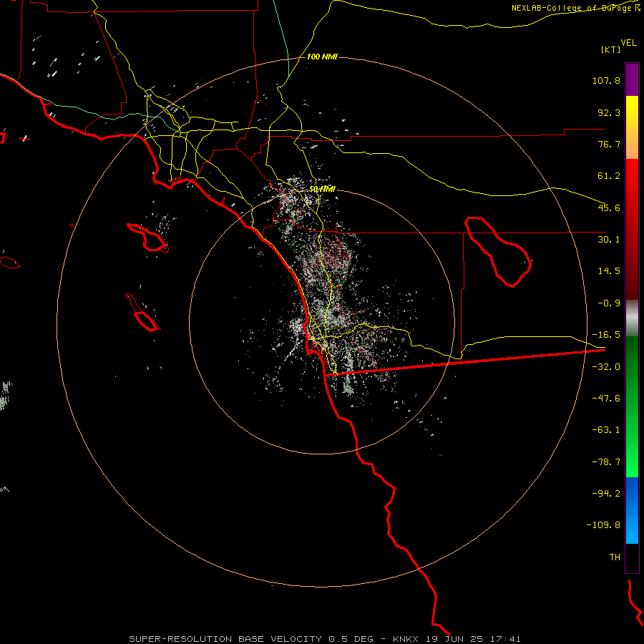Pick the black TH segment of color bar

(632, 558)
